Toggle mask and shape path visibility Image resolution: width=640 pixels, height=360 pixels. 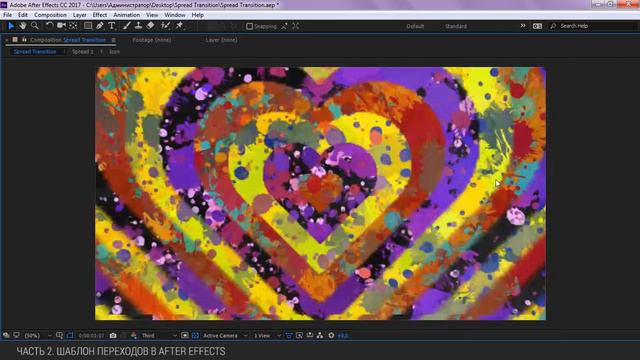(x=70, y=336)
